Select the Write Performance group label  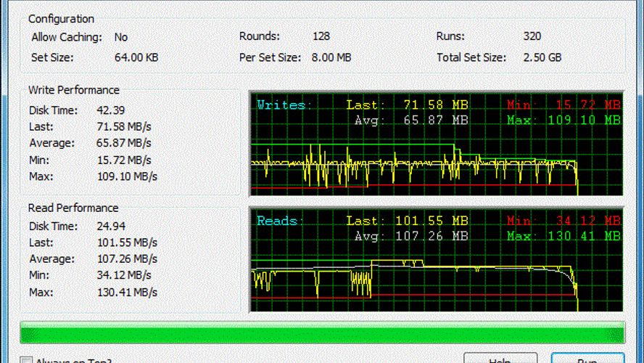[74, 90]
